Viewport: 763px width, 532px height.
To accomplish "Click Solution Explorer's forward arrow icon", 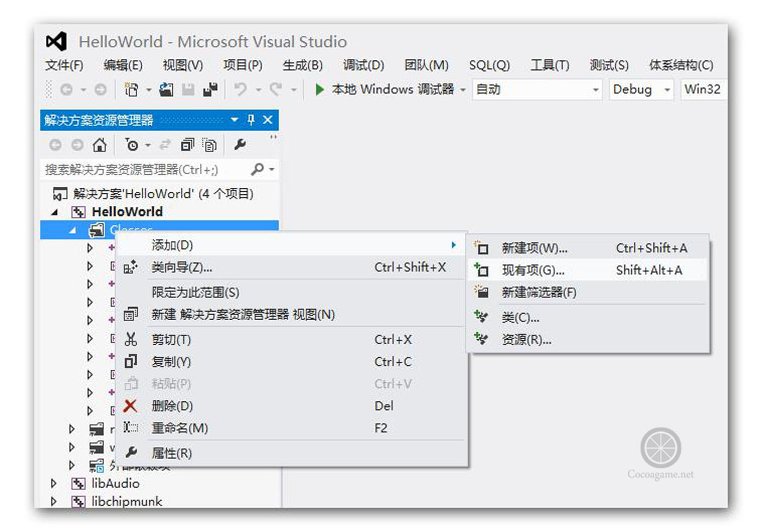I will (x=77, y=145).
